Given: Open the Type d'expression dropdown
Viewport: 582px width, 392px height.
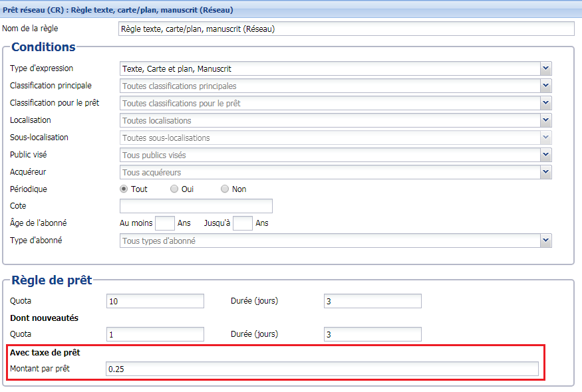Looking at the screenshot, I should coord(545,68).
